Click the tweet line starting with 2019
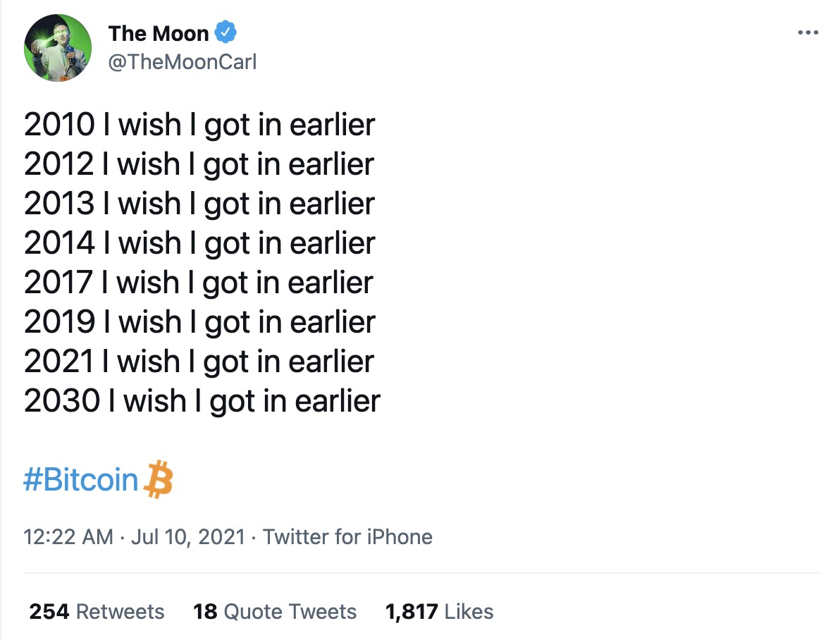This screenshot has height=640, width=840. coord(199,322)
